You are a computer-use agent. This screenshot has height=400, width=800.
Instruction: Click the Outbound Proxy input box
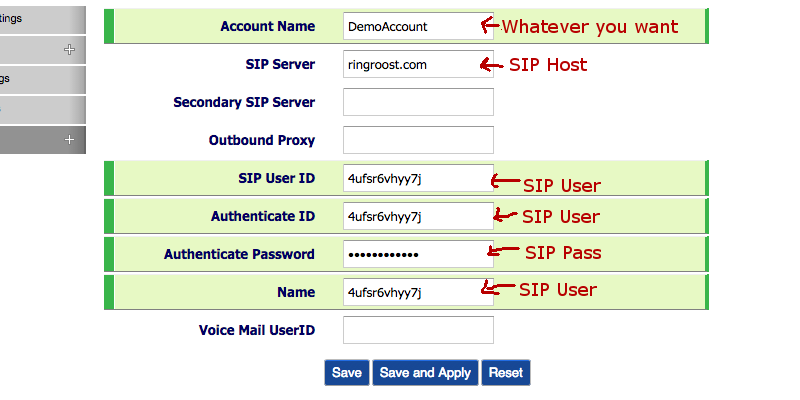(418, 140)
